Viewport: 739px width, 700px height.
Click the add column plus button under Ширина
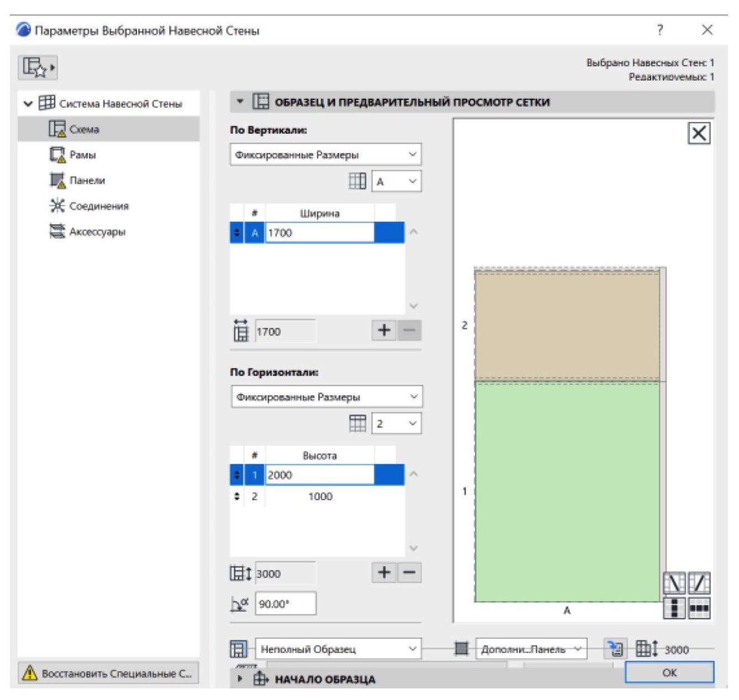tap(384, 331)
